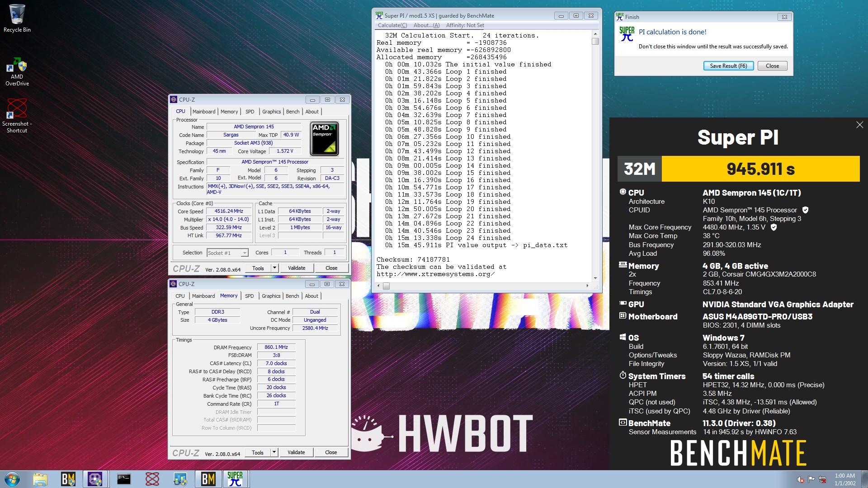Click the http://www.xtremesystems.org/ URL in the Super PI log

click(435, 274)
